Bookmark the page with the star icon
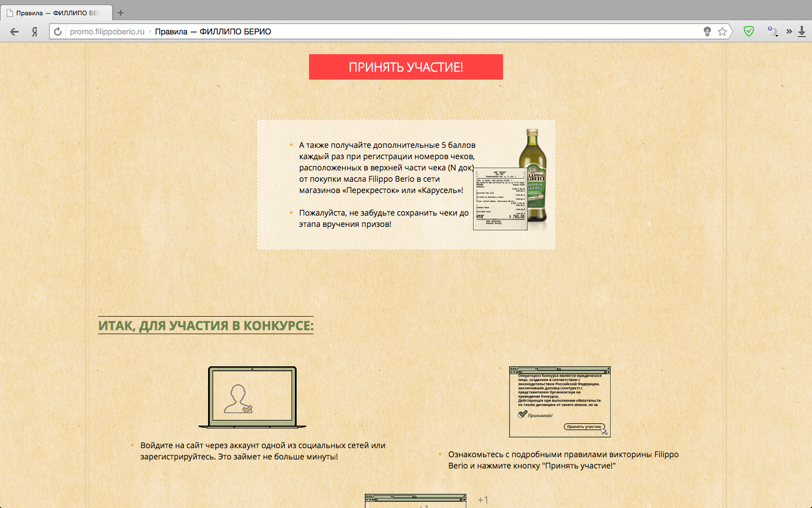This screenshot has height=508, width=812. click(x=722, y=32)
